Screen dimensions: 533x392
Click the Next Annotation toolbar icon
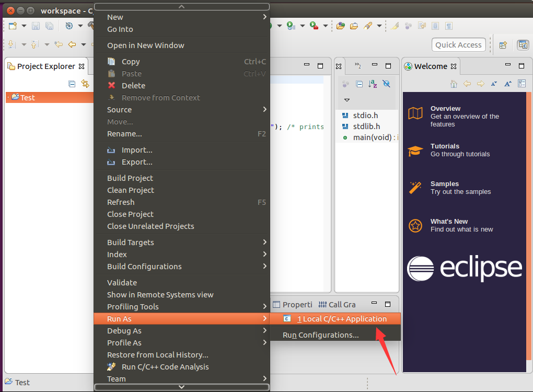(x=12, y=44)
